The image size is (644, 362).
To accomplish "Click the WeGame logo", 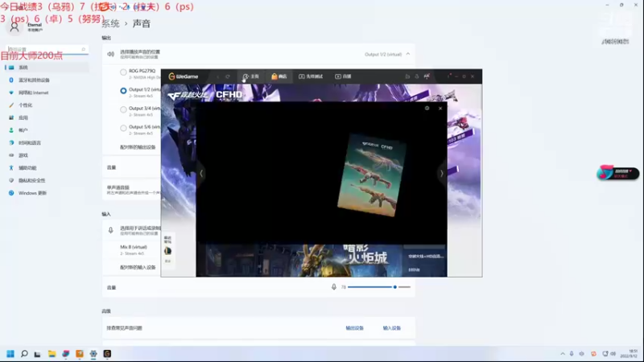I will pyautogui.click(x=184, y=76).
